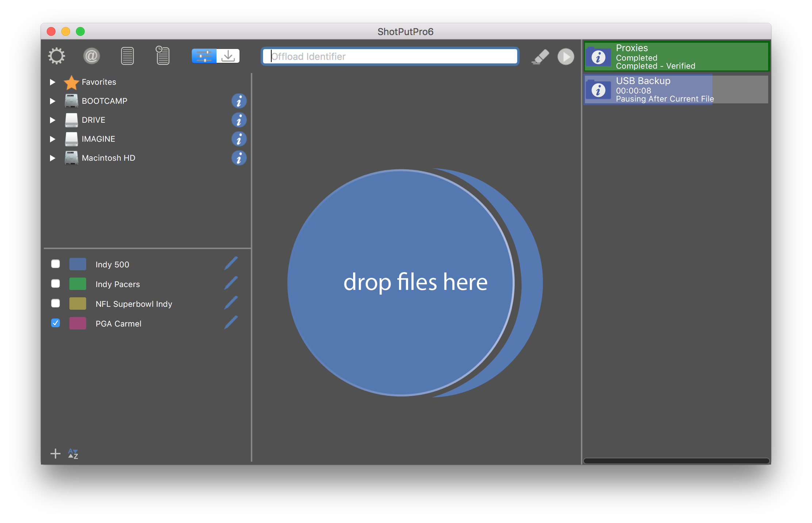Click the @ email notifications icon

91,56
